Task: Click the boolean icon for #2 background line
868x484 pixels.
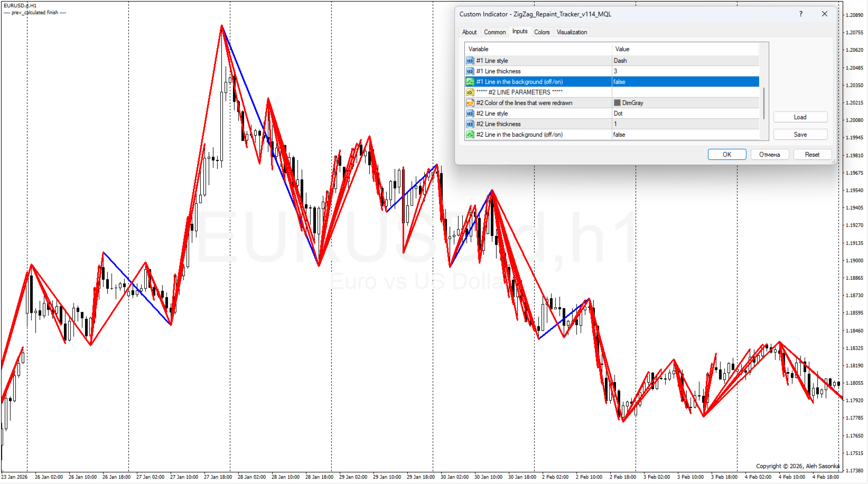Action: pos(470,135)
